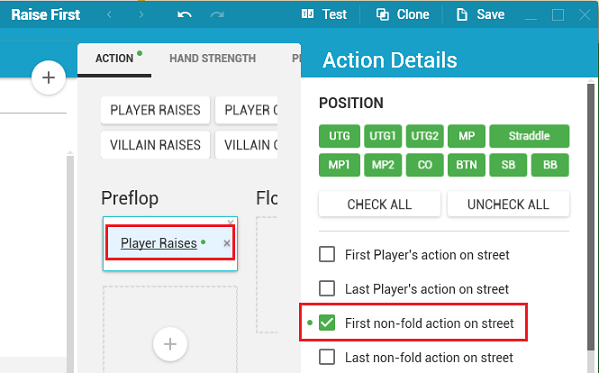
Task: Add new action in empty Preflop slot
Action: pos(170,344)
